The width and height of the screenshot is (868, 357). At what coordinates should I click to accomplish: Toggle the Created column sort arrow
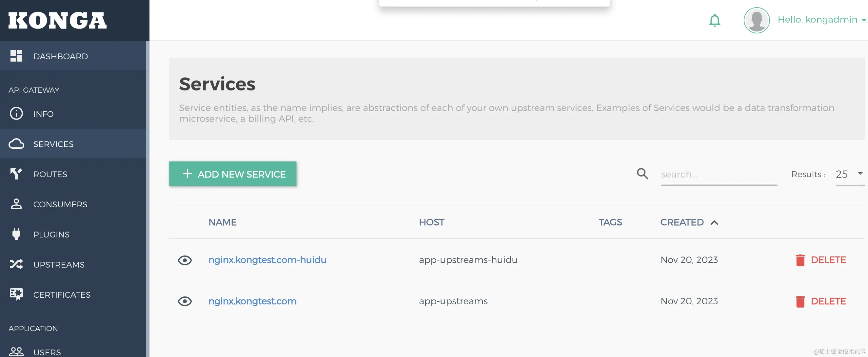coord(714,223)
